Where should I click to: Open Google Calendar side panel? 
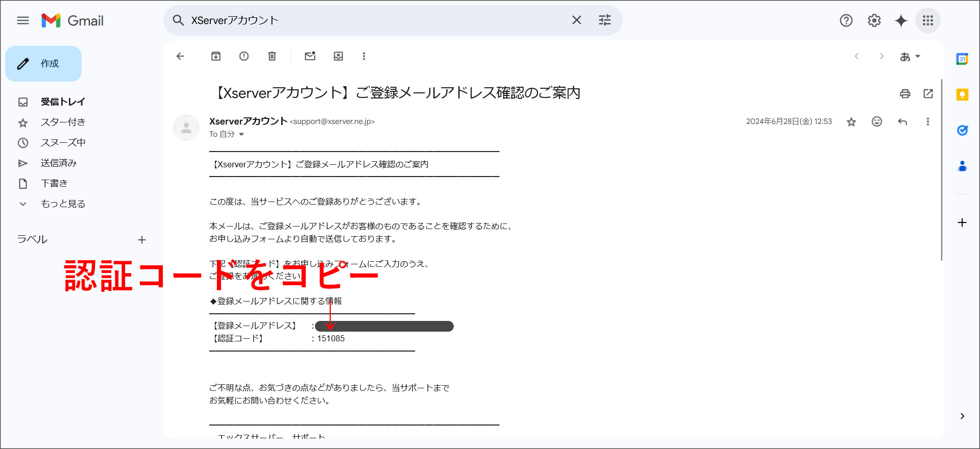tap(962, 59)
